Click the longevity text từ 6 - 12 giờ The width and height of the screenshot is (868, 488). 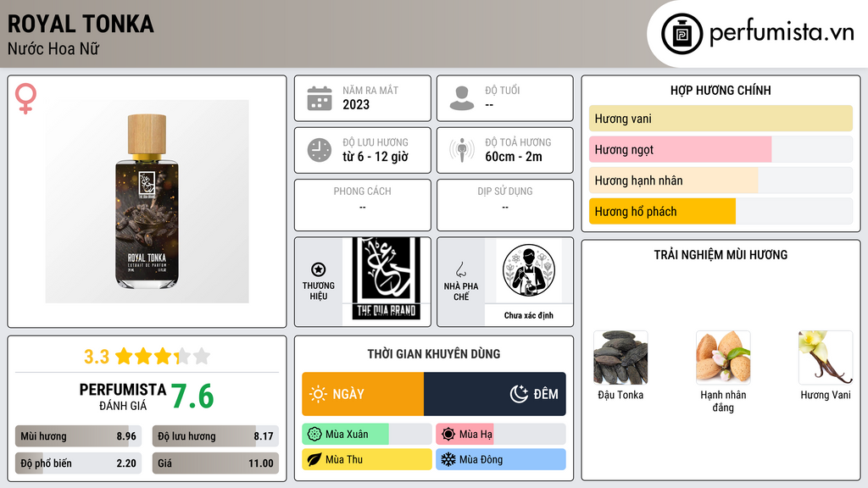[x=376, y=157]
